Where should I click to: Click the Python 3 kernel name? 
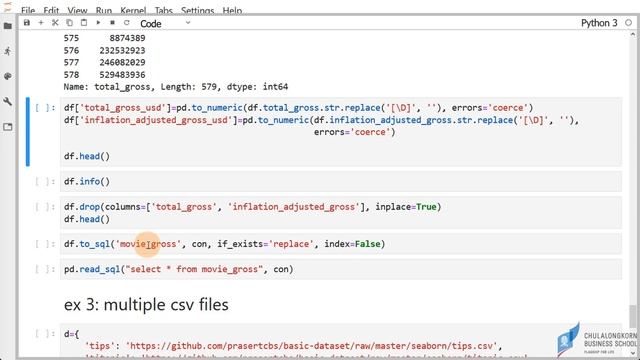pos(599,23)
